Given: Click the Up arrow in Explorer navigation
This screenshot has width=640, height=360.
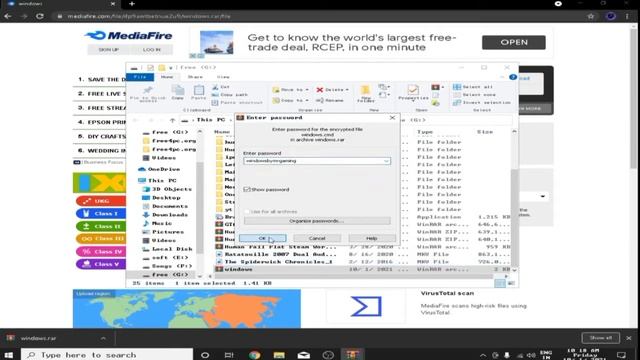Looking at the screenshot, I should click(x=173, y=120).
